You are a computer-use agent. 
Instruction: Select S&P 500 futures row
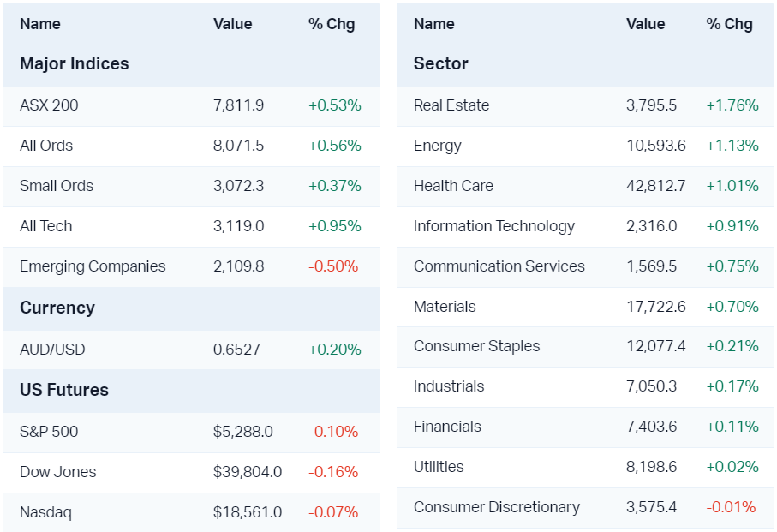point(49,432)
